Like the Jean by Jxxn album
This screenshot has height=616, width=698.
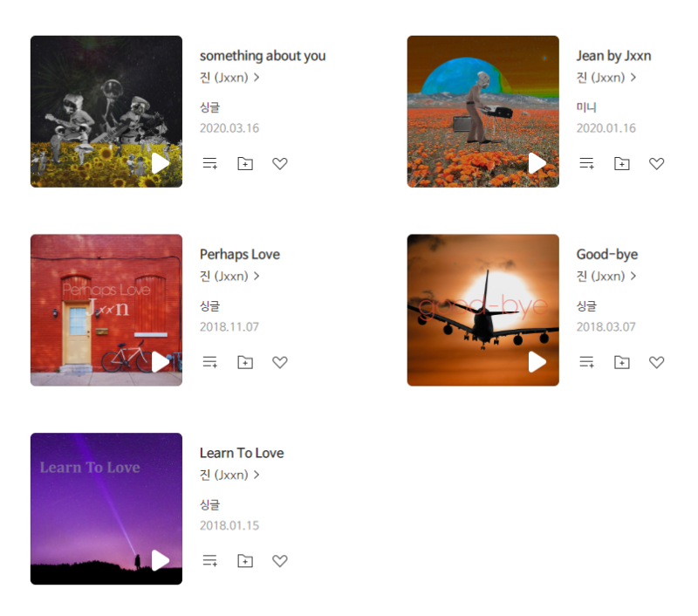coord(656,163)
